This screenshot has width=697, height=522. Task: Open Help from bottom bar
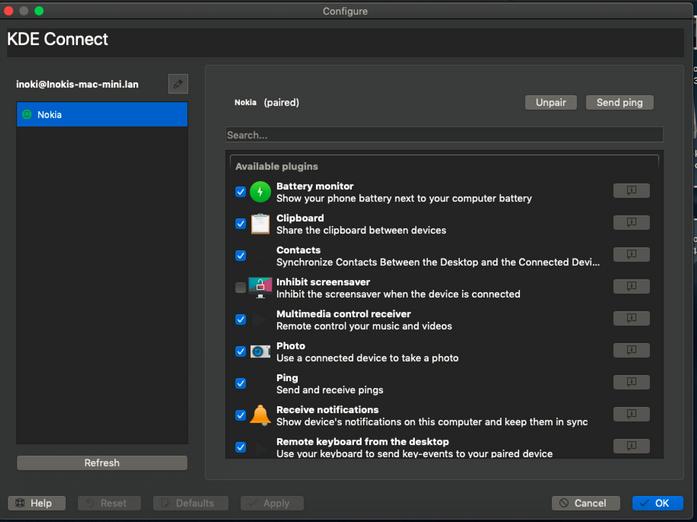coord(37,503)
